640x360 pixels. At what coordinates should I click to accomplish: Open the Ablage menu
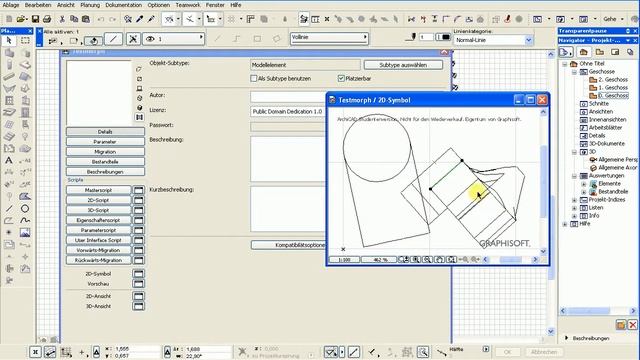(11, 5)
